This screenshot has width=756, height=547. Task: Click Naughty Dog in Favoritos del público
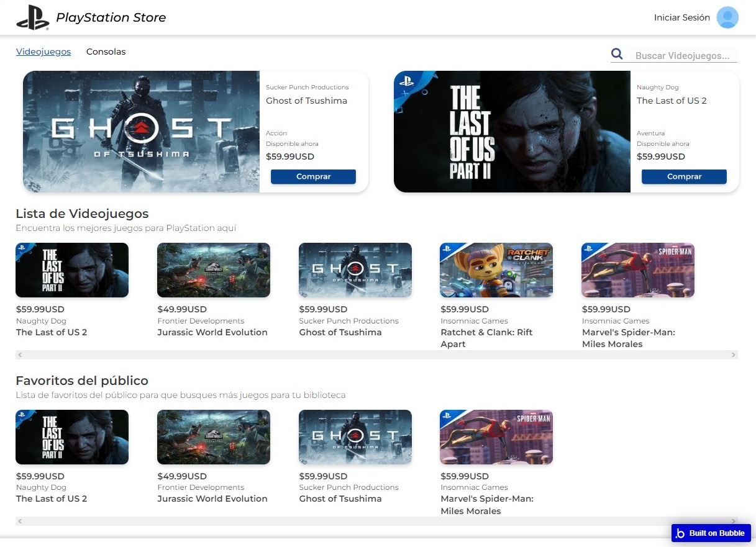41,487
